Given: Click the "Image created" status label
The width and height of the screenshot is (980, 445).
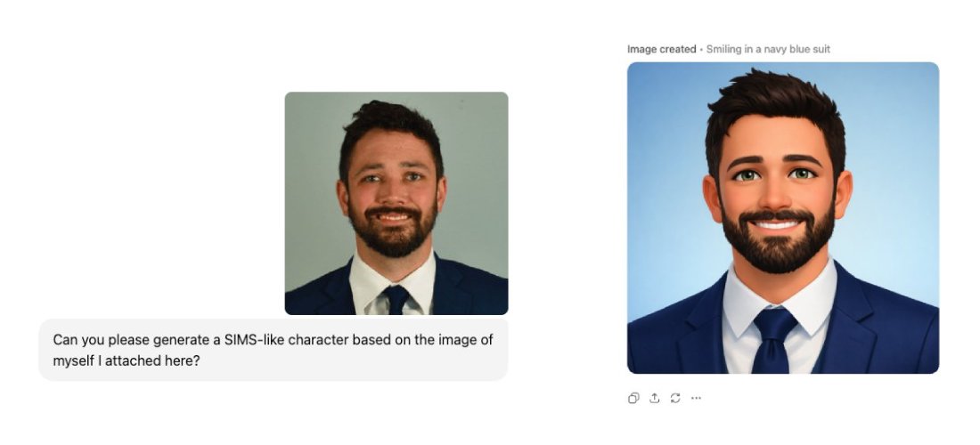Looking at the screenshot, I should pos(661,49).
